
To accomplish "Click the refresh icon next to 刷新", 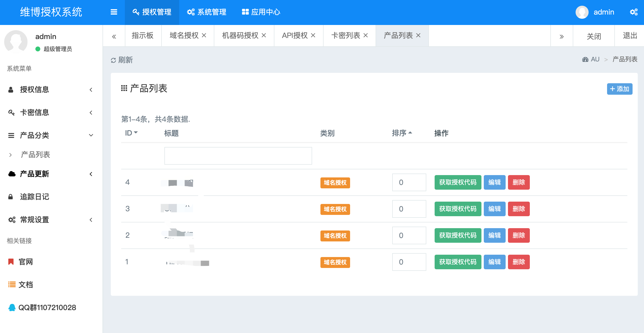I will 113,60.
